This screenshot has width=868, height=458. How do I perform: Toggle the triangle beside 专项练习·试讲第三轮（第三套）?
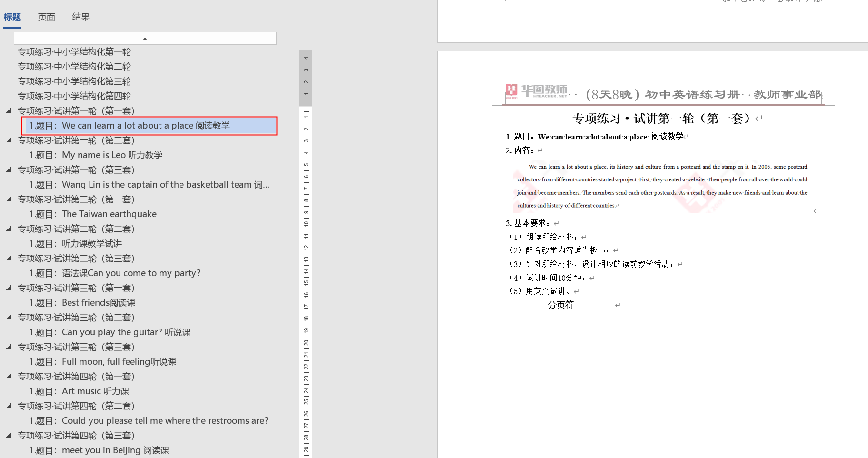[9, 347]
